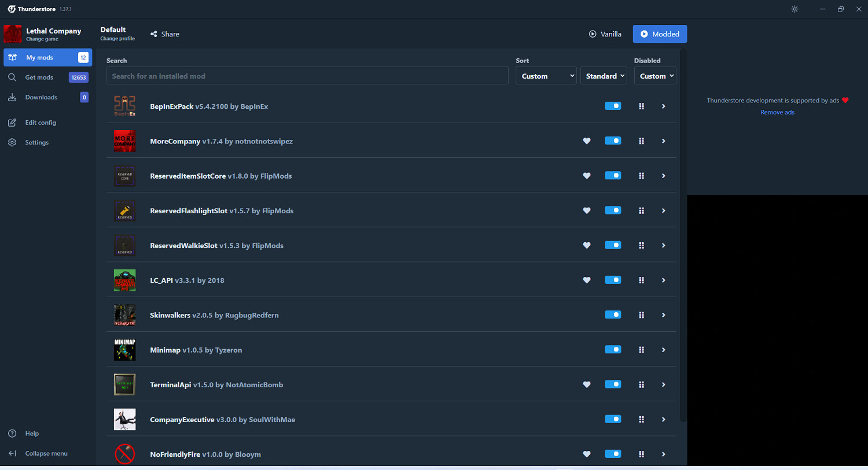Launch the game with Modded button
The image size is (868, 470).
coord(660,34)
